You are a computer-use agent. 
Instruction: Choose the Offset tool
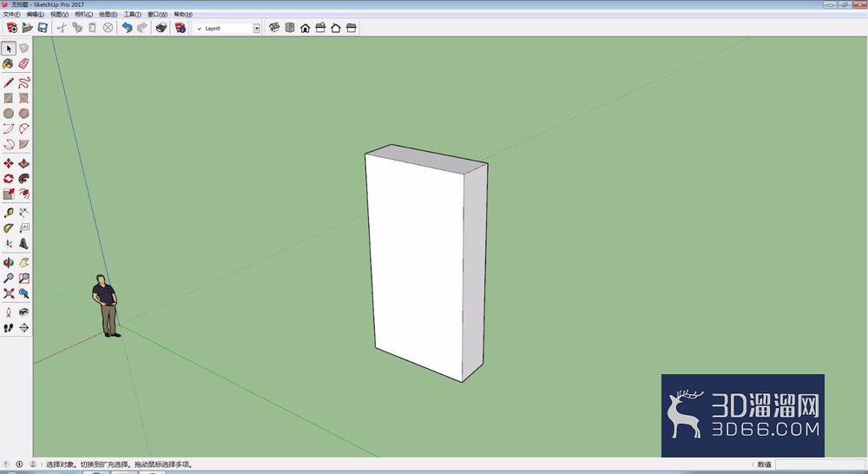click(x=23, y=194)
